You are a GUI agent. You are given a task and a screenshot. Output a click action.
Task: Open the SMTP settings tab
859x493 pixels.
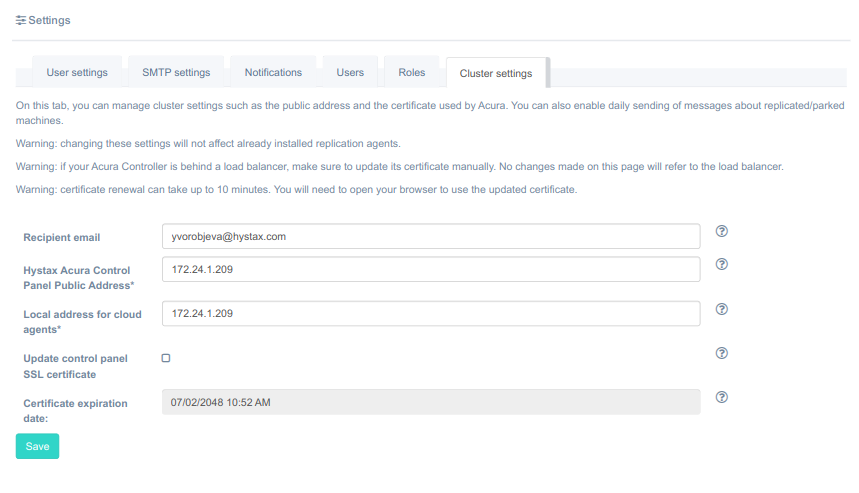pyautogui.click(x=176, y=73)
